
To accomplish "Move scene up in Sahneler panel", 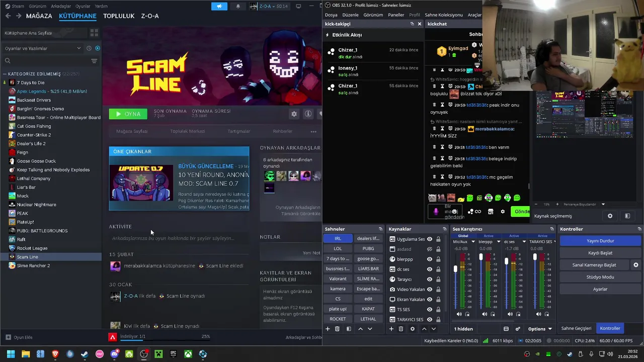I will tap(360, 329).
